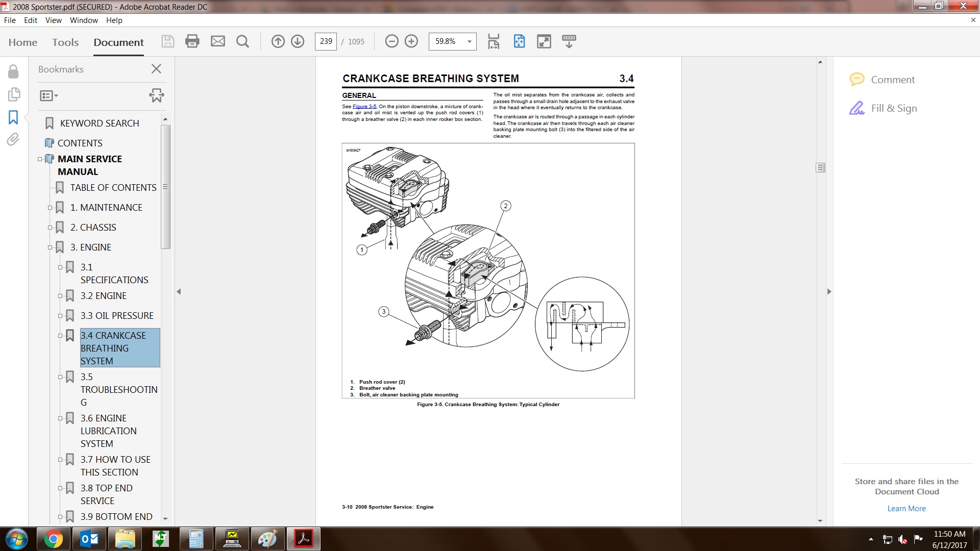Click the Fit to page icon
The width and height of the screenshot is (980, 551).
click(519, 41)
